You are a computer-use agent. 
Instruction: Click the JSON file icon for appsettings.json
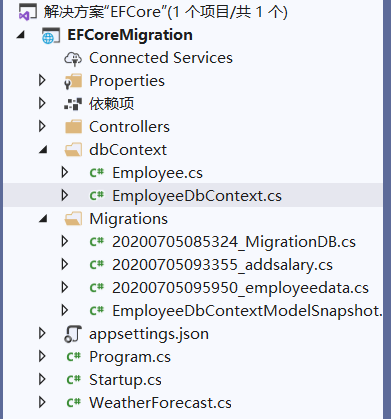coord(73,334)
